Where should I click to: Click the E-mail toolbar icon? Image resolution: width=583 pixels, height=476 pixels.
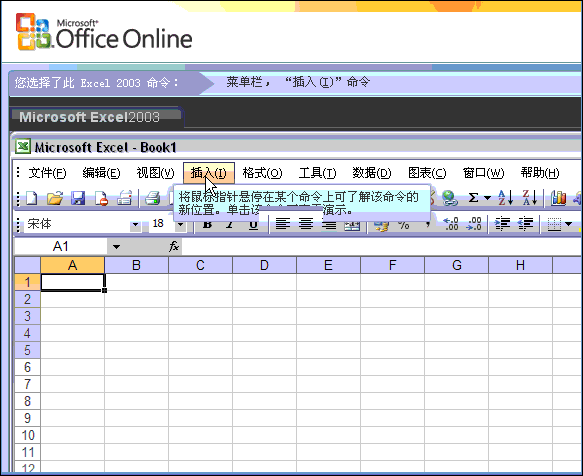point(124,199)
